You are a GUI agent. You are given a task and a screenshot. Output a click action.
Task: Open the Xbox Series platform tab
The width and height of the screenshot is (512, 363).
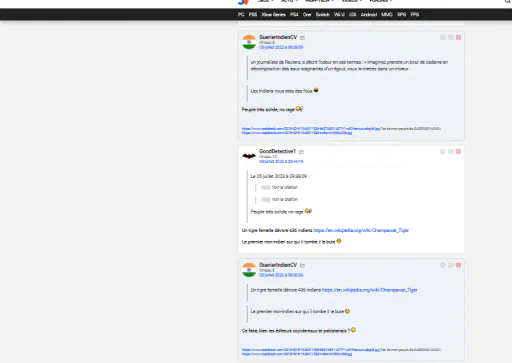(274, 15)
